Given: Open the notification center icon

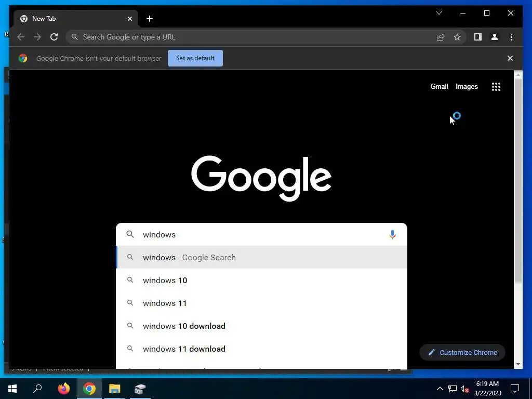Looking at the screenshot, I should [x=515, y=389].
